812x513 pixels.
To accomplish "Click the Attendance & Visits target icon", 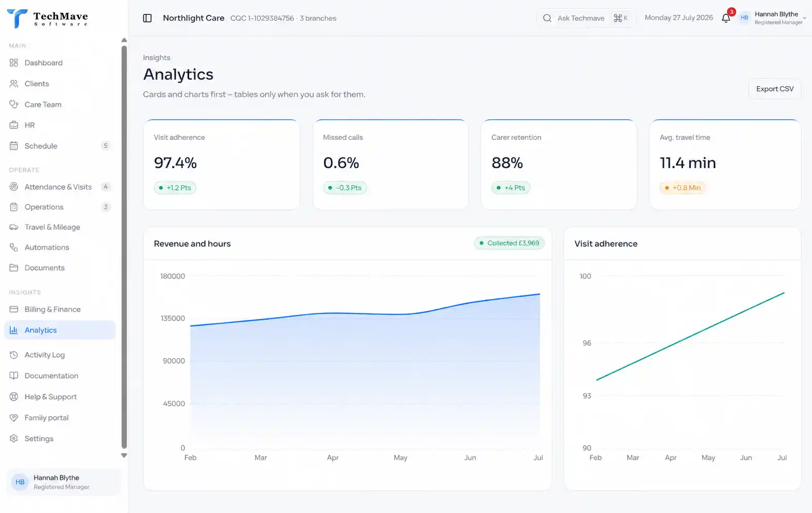I will pos(14,187).
